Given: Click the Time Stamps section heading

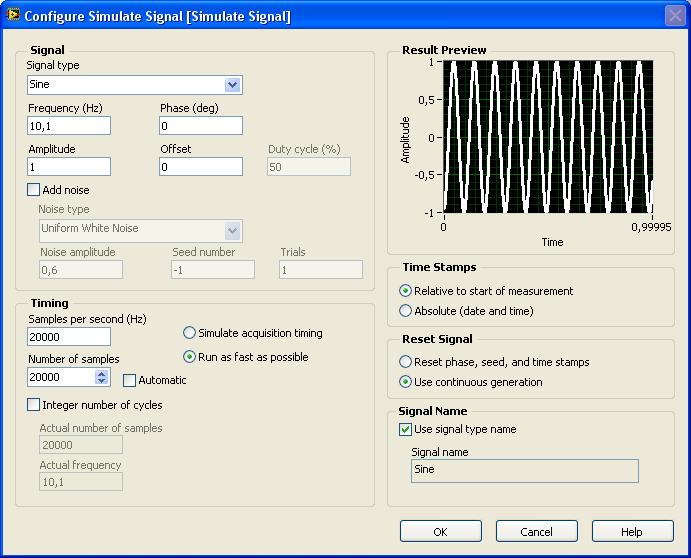Looking at the screenshot, I should tap(439, 267).
